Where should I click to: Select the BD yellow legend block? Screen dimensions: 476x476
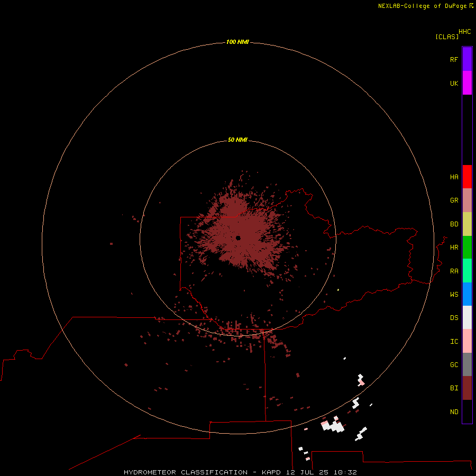click(467, 224)
